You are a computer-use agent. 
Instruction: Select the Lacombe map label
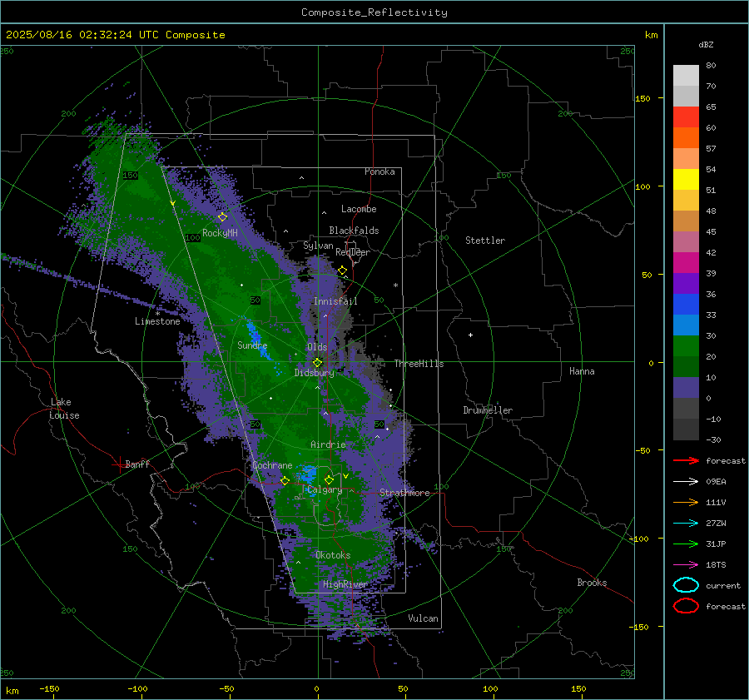pos(359,209)
